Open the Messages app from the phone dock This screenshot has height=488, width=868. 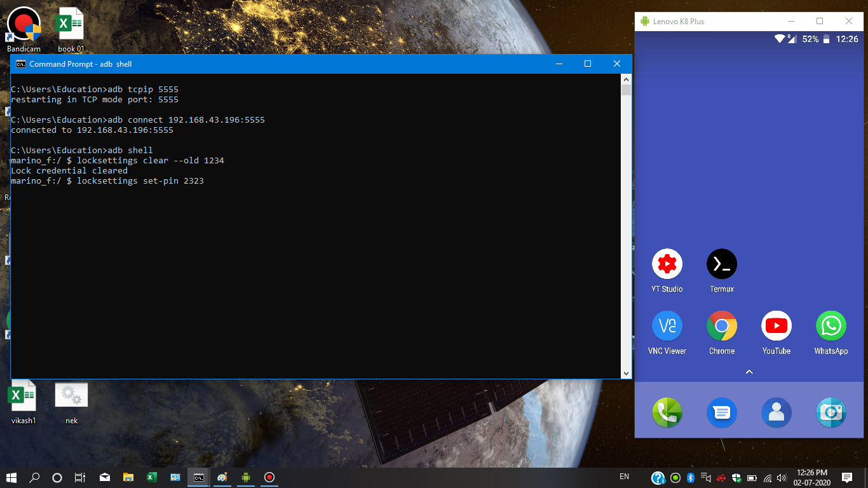pos(721,412)
